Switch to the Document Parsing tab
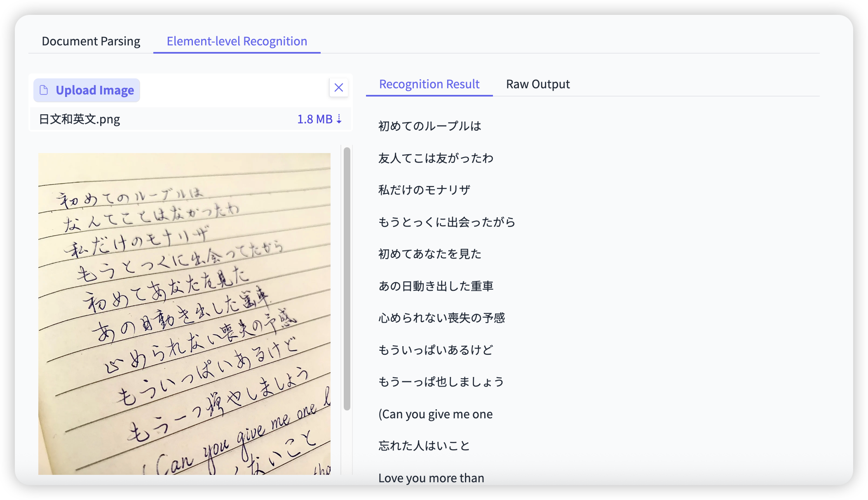 [91, 41]
